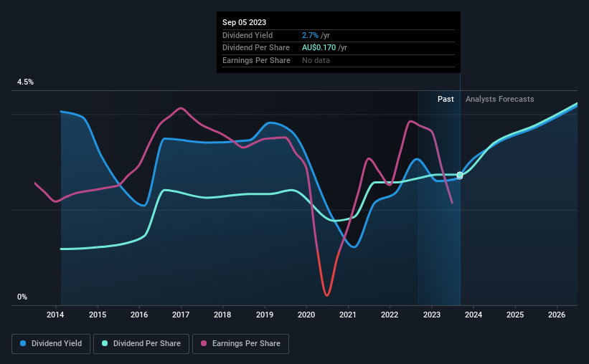Click the 'No data' earnings value

point(316,60)
